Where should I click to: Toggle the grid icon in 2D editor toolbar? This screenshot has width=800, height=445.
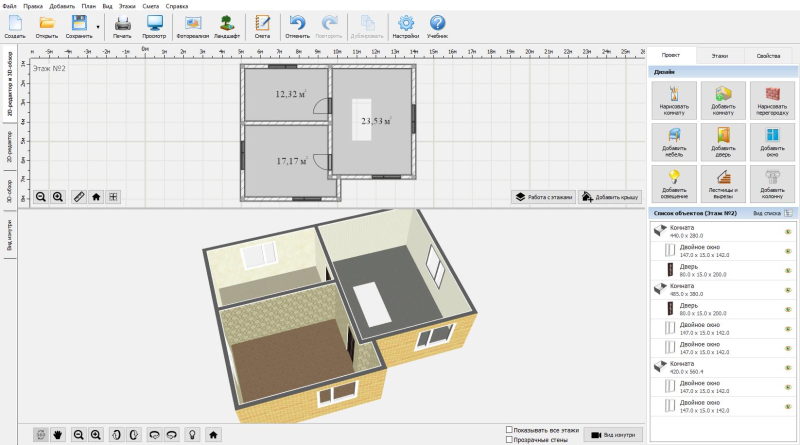pyautogui.click(x=114, y=197)
